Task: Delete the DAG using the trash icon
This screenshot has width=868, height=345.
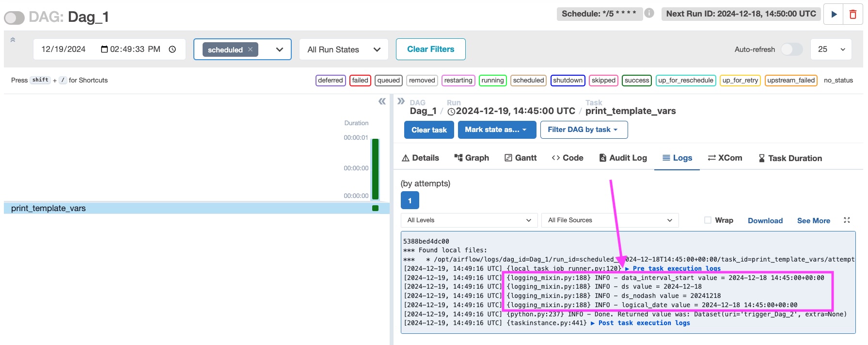Action: [853, 14]
